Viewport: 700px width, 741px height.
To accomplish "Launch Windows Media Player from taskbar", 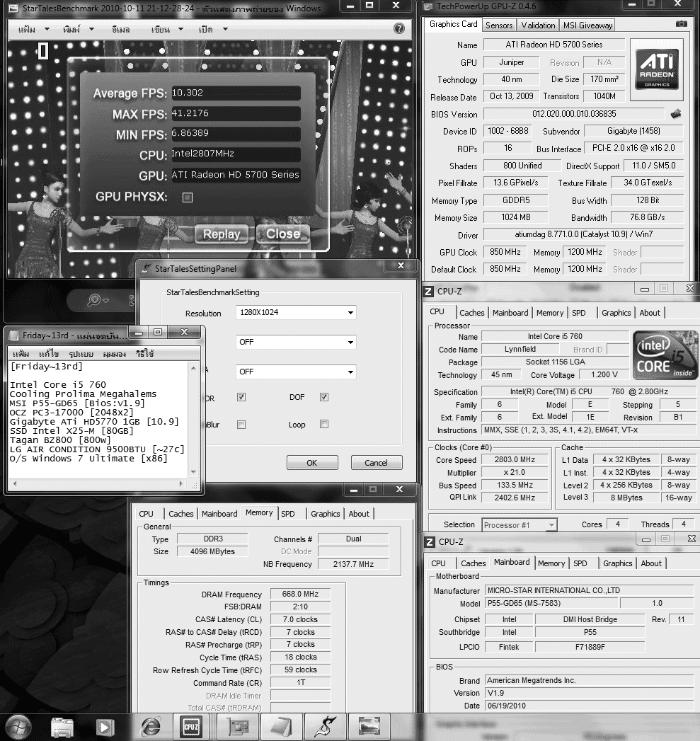I will tap(105, 727).
